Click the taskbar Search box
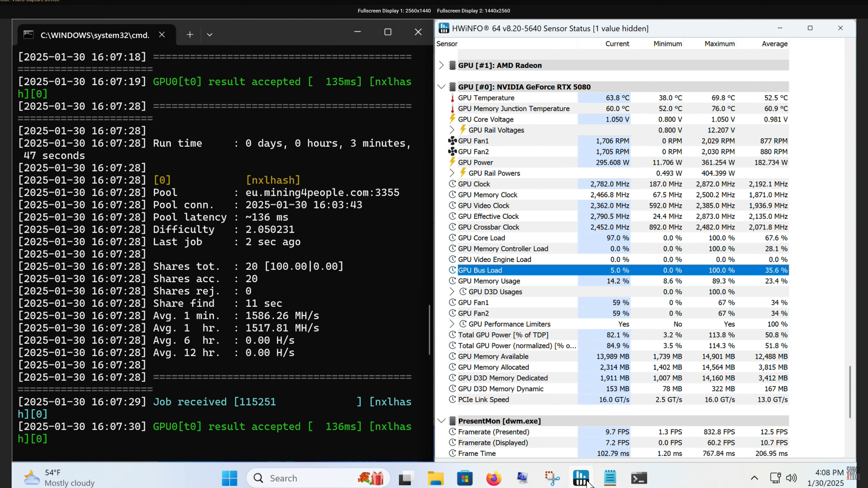 (x=318, y=478)
